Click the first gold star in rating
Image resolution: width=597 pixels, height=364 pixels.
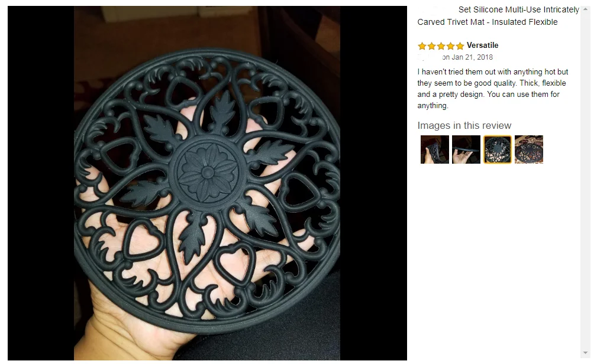(422, 46)
